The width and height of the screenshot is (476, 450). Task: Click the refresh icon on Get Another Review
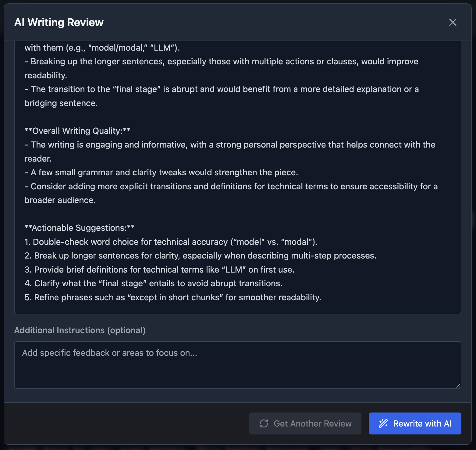(264, 423)
